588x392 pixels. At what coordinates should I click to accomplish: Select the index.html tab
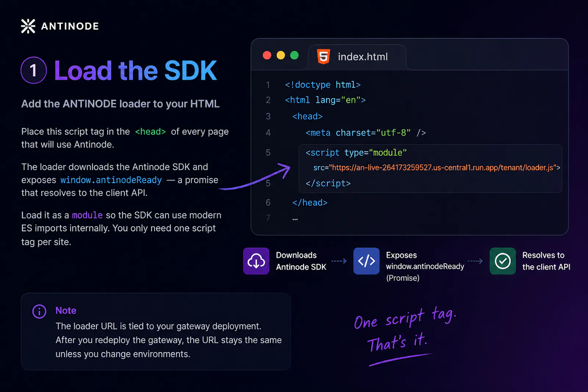click(x=357, y=57)
